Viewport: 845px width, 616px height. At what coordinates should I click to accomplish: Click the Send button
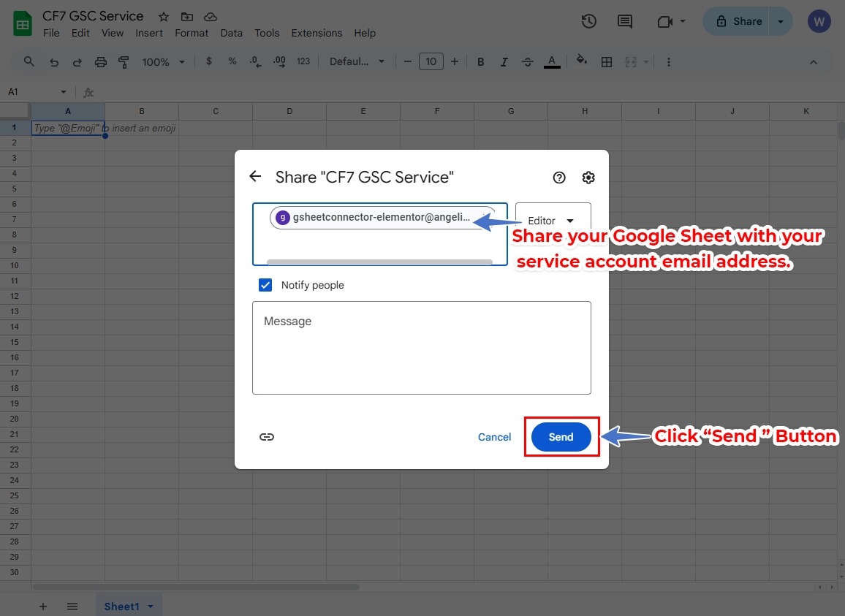[561, 436]
